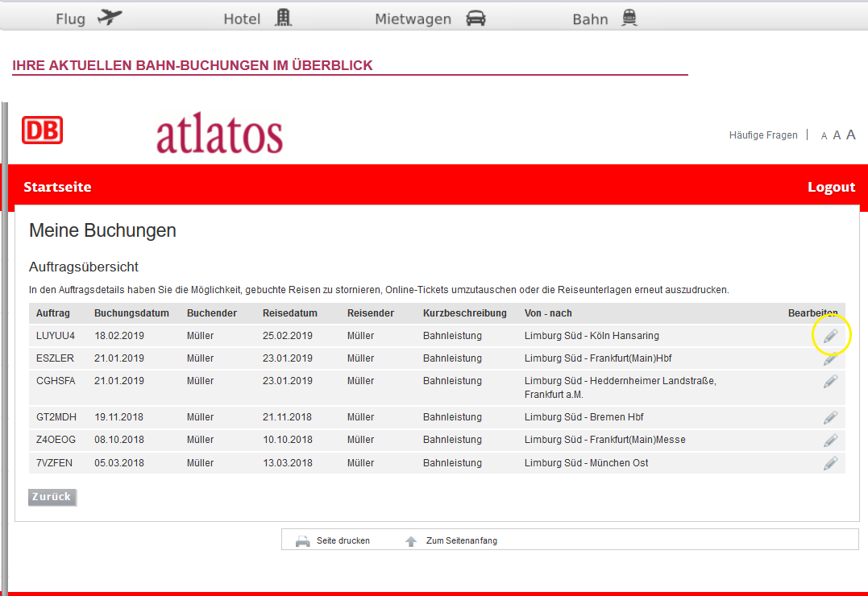The height and width of the screenshot is (596, 868).
Task: Click the car icon next to Mietwagen
Action: [476, 19]
